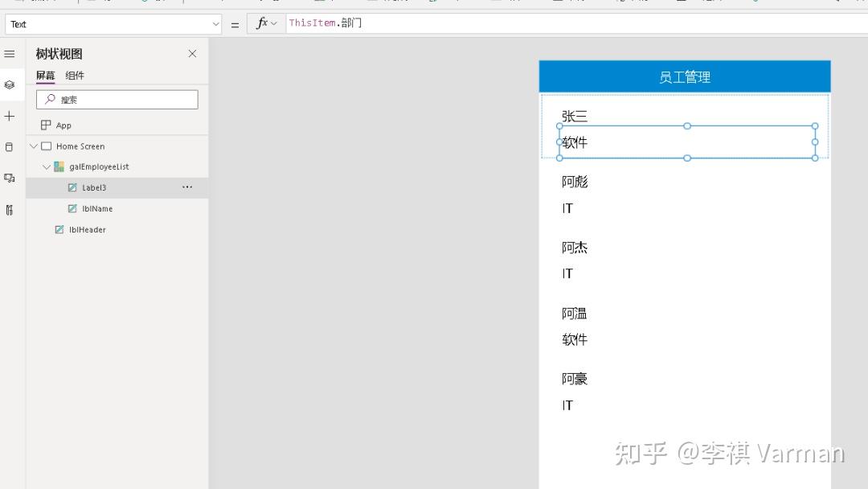Open the Label3 more options menu

(187, 187)
